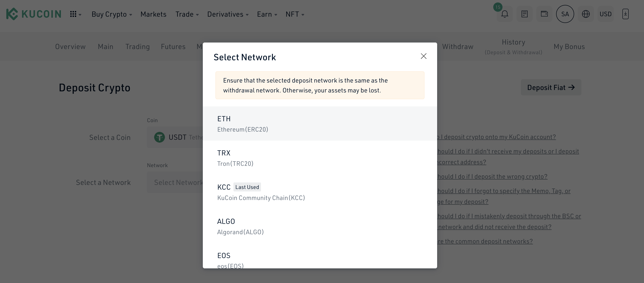Open the apps grid menu icon
Viewport: 644px width, 283px height.
[x=73, y=14]
